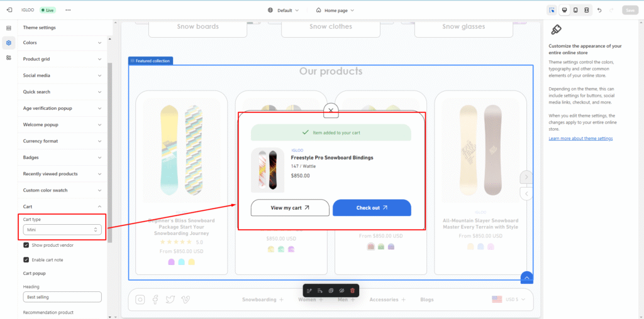Open the Home page template selector
This screenshot has width=644, height=319.
335,10
